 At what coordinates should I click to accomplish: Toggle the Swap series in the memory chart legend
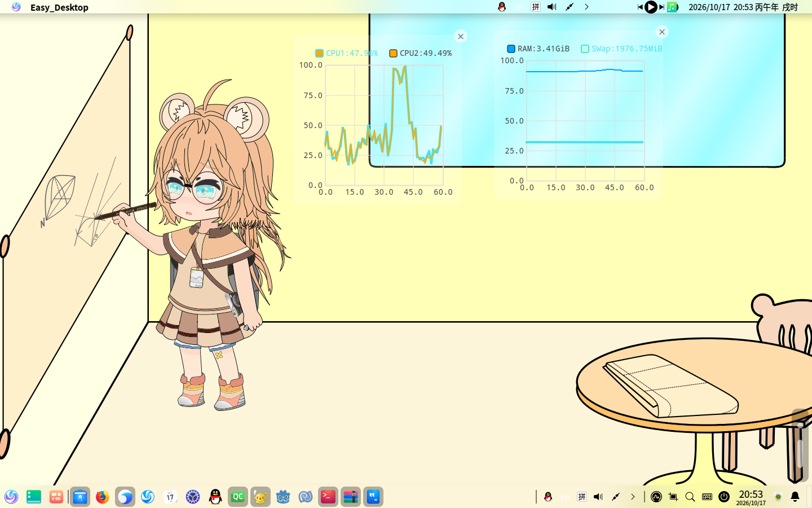pyautogui.click(x=622, y=49)
